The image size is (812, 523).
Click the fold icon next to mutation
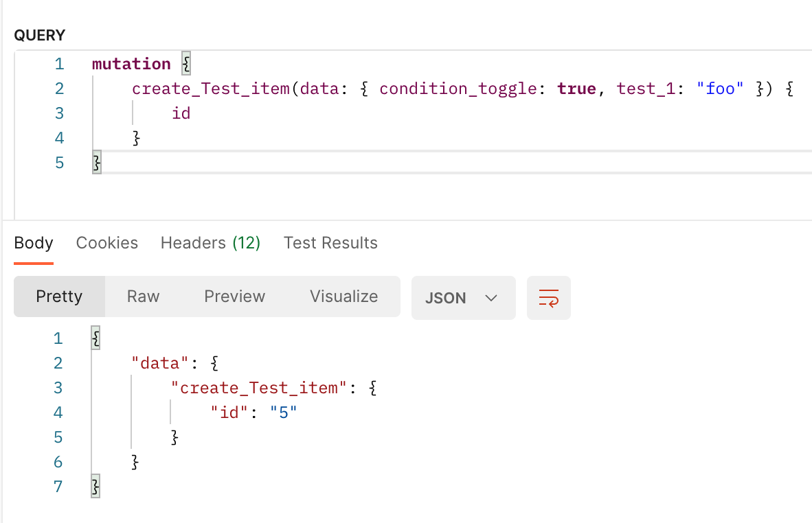[x=185, y=63]
